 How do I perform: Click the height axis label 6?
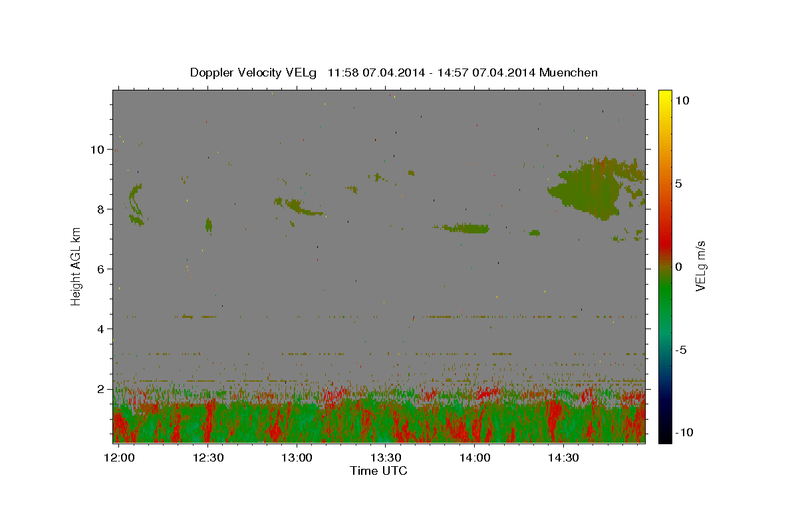pos(101,269)
